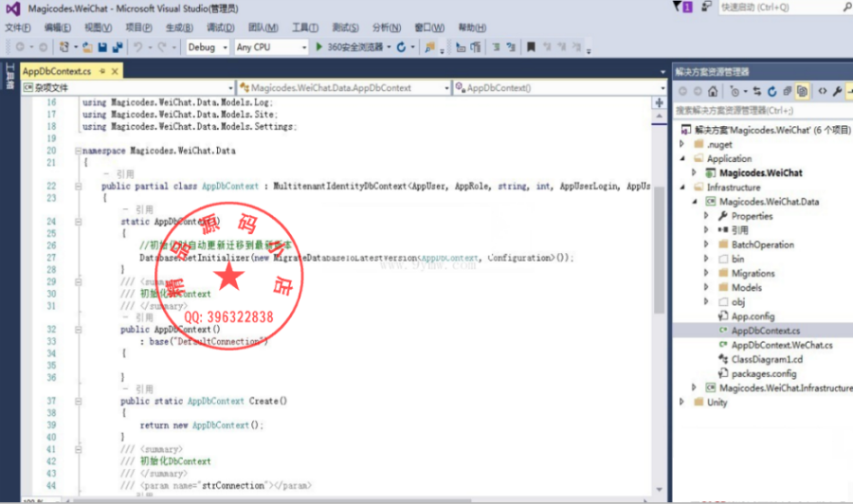Screen dimensions: 853x504
Task: Click the pending changes filter clock icon
Action: (735, 91)
